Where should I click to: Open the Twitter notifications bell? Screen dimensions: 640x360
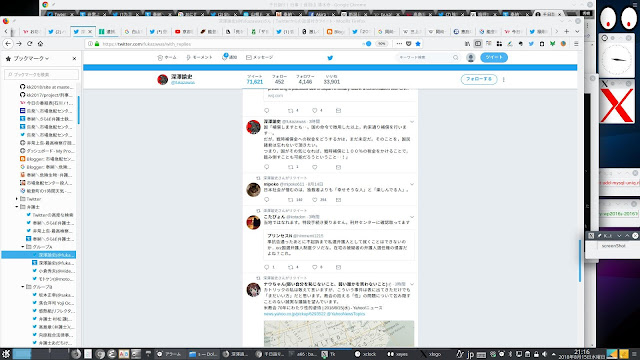click(229, 57)
